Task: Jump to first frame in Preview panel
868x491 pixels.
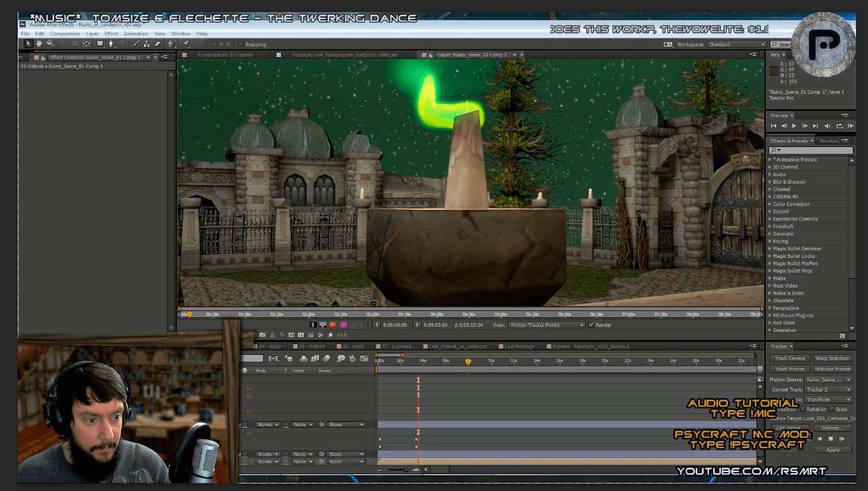Action: 774,126
